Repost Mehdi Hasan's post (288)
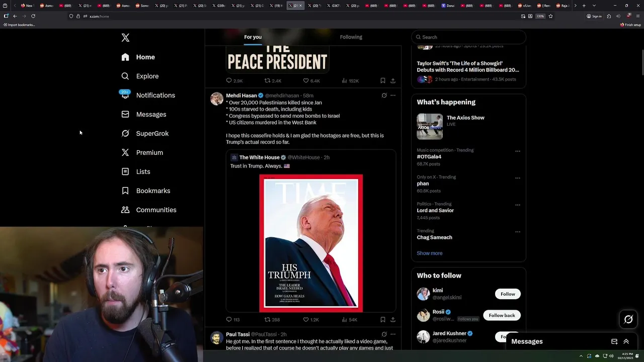Viewport: 644px width, 362px height. pyautogui.click(x=272, y=320)
